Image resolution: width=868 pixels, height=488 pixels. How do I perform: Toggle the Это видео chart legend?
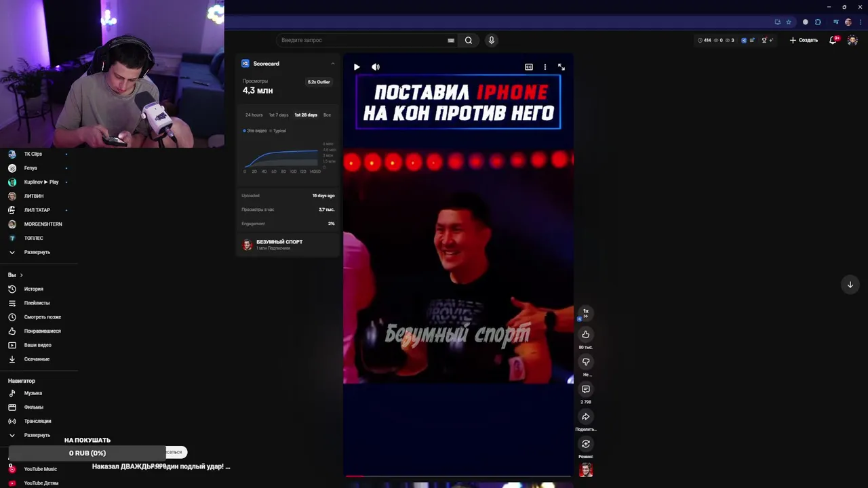click(x=255, y=131)
